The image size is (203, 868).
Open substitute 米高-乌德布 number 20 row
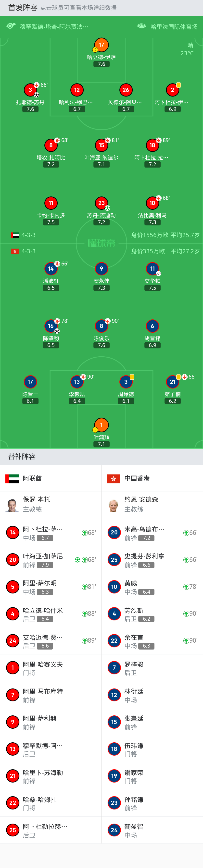152,532
